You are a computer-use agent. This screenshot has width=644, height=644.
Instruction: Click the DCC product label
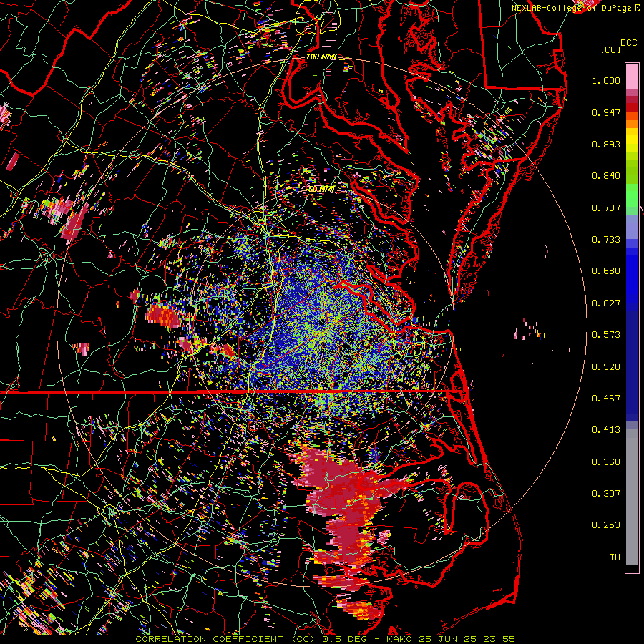(628, 43)
